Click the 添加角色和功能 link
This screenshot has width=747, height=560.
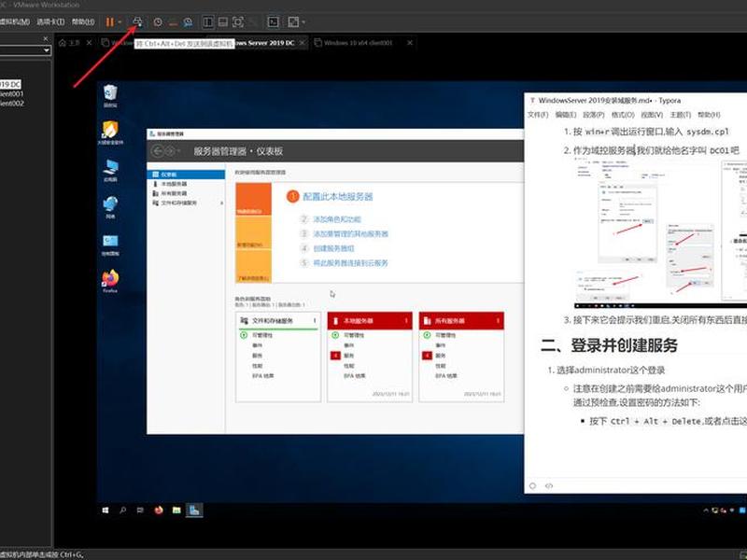click(x=337, y=219)
